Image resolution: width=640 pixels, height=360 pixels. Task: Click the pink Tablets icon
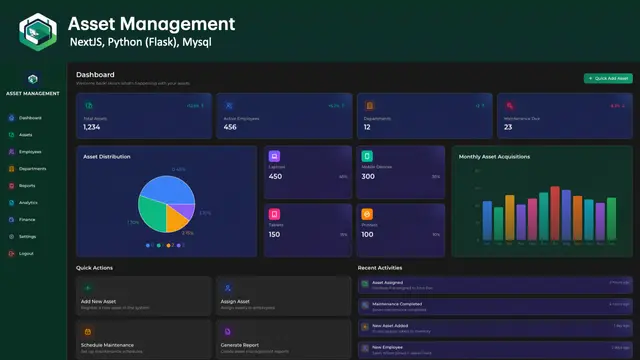274,214
